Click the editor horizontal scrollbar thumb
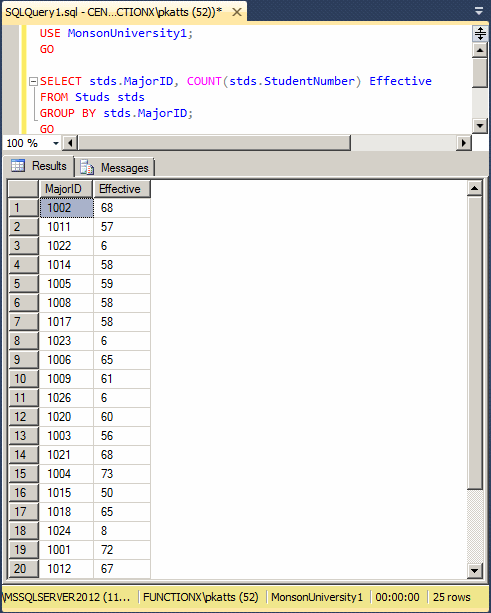The image size is (491, 613). [214, 143]
